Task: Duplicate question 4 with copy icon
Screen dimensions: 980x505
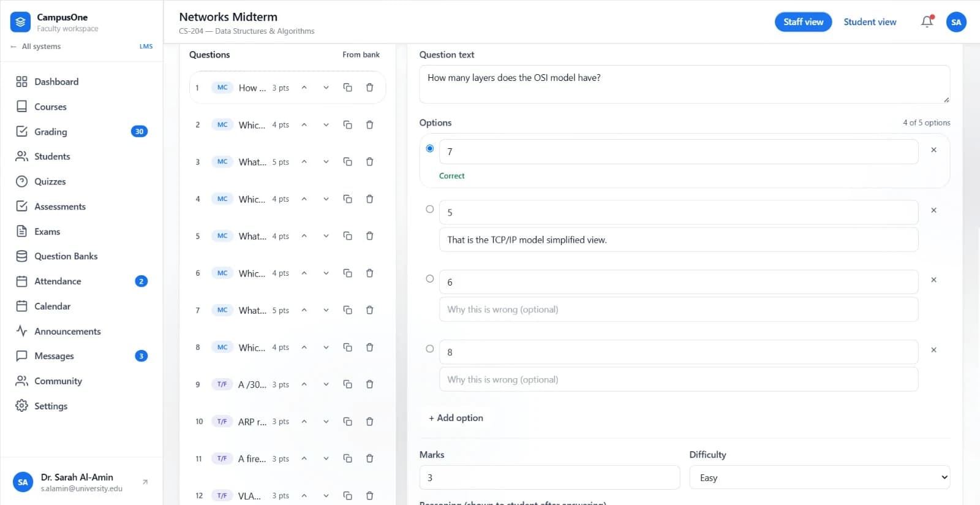Action: pos(347,199)
